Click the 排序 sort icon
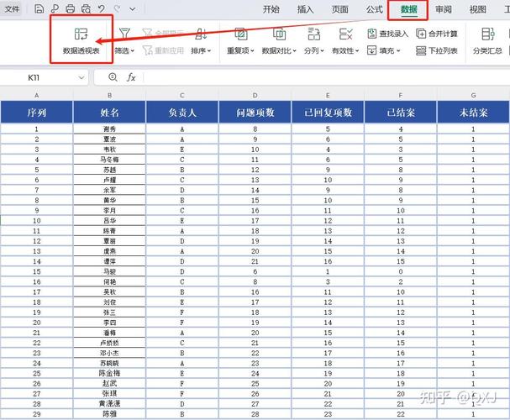The image size is (510, 420). pos(201,34)
